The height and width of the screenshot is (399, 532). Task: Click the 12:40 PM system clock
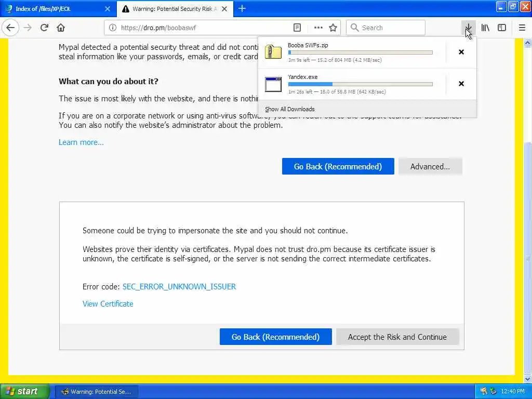(x=513, y=392)
